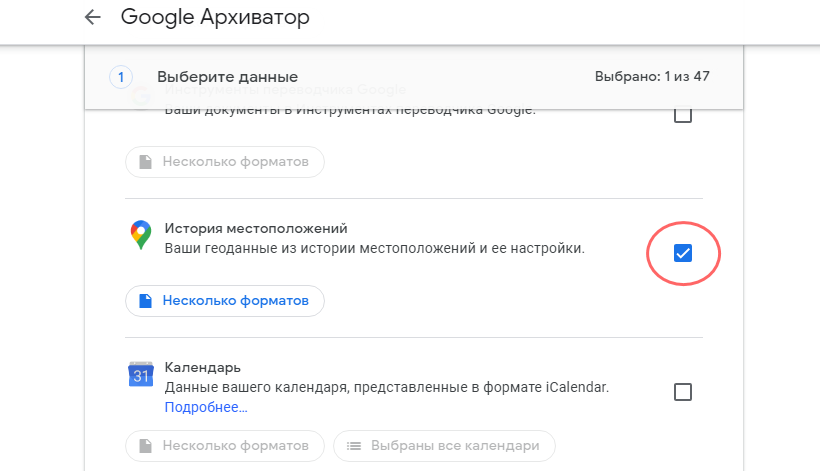Follow the Подробнее… link
This screenshot has height=471, width=820.
click(206, 407)
